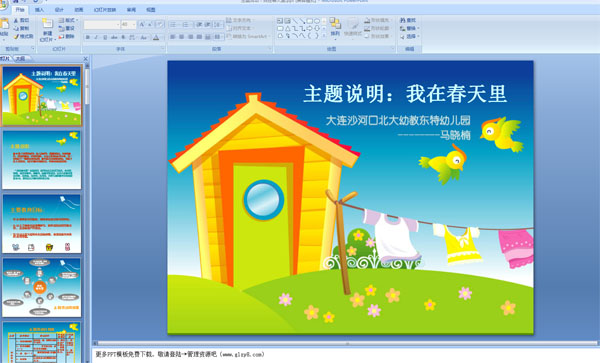Click the Find (查找) button
This screenshot has height=363, width=600.
click(408, 20)
